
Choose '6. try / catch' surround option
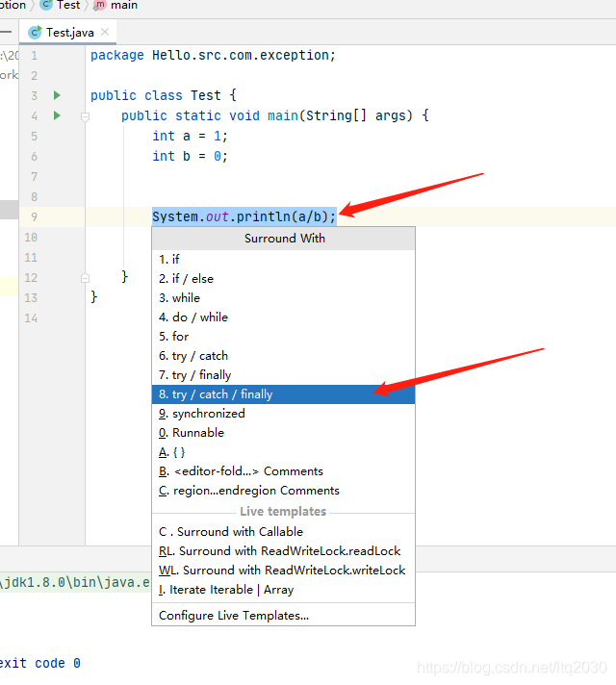[x=283, y=356]
